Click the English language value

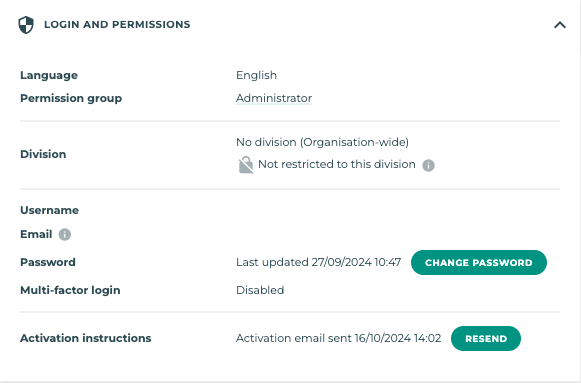tap(256, 75)
